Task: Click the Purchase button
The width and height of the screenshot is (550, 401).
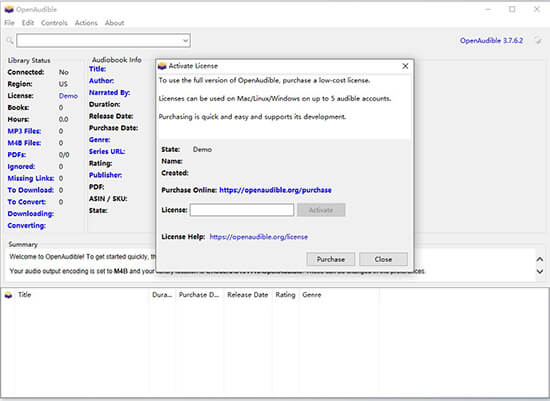Action: click(x=331, y=259)
